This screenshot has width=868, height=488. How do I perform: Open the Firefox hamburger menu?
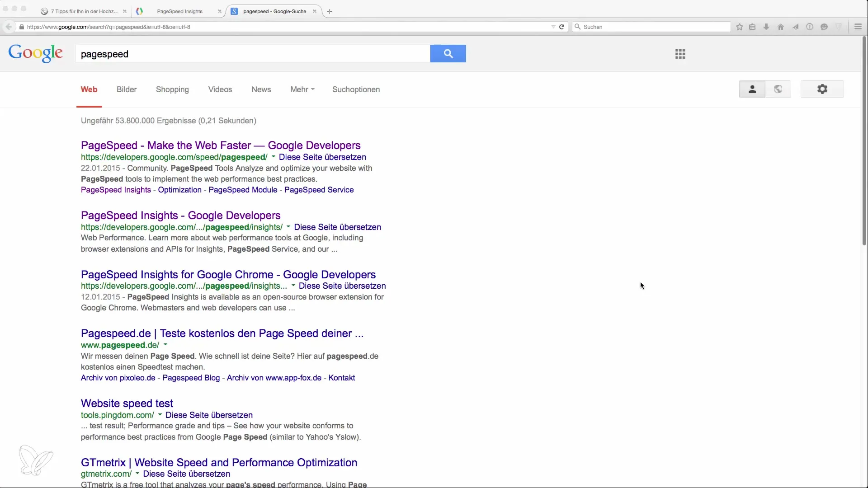coord(858,27)
